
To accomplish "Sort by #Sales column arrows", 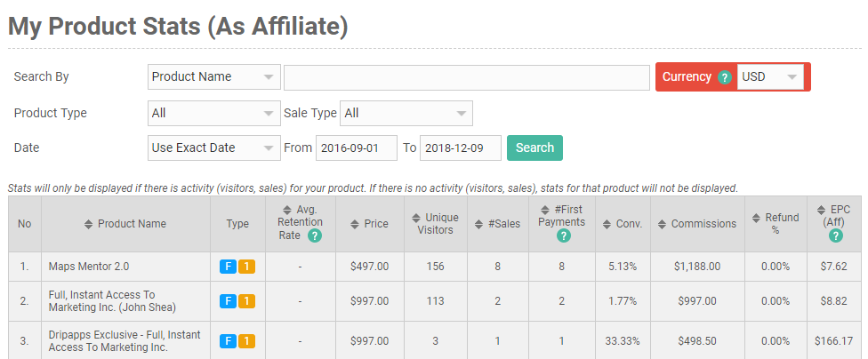I will pyautogui.click(x=478, y=224).
